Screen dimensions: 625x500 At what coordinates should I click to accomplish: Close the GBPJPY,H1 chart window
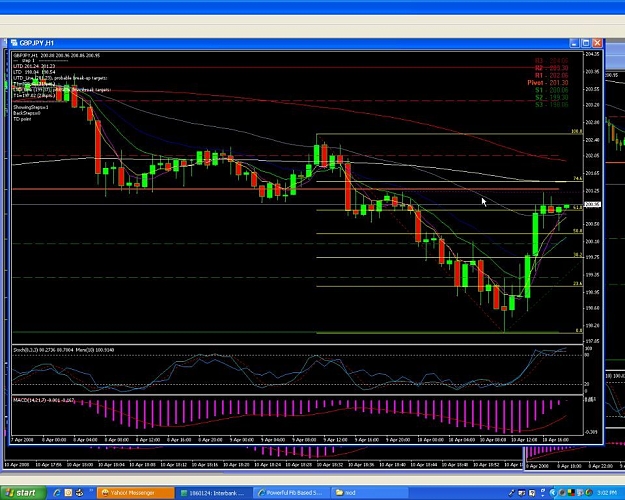(597, 43)
